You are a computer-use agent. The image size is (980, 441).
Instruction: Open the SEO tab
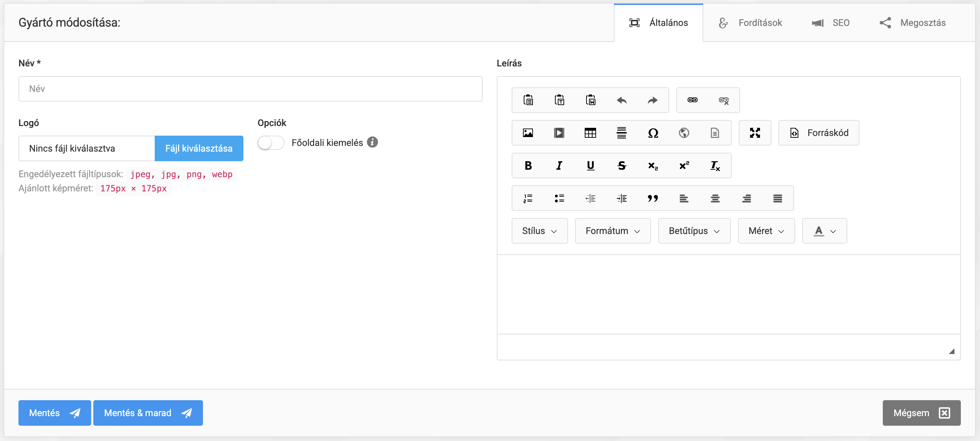coord(830,23)
